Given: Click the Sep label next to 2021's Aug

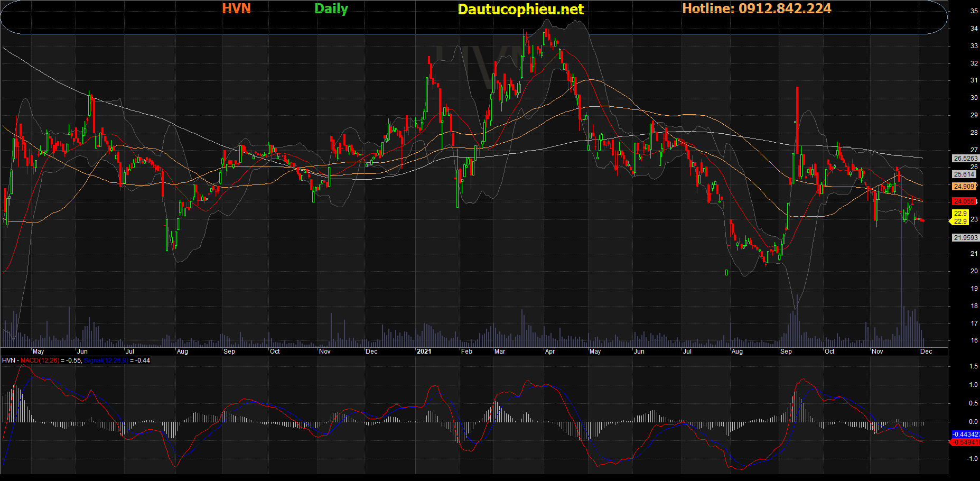Looking at the screenshot, I should (786, 351).
